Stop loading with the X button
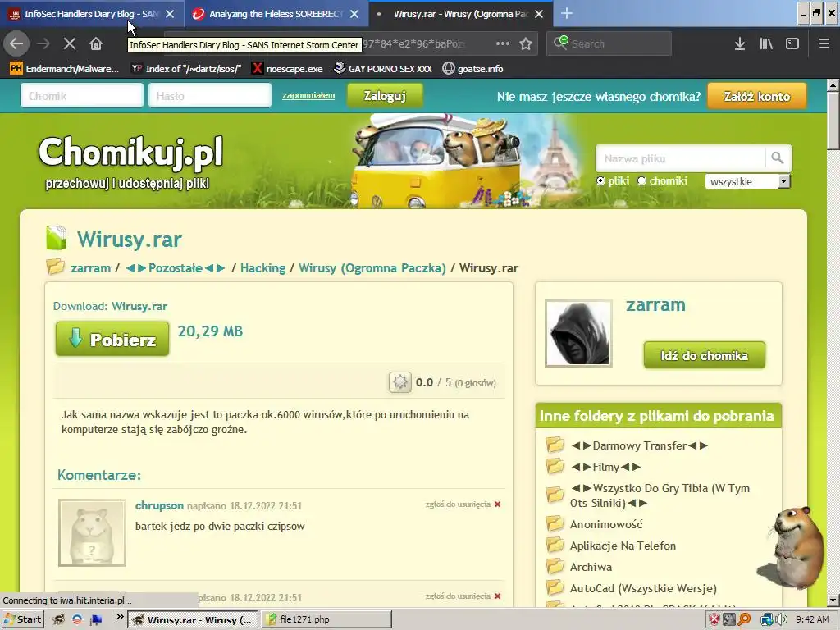The width and height of the screenshot is (840, 630). click(69, 43)
